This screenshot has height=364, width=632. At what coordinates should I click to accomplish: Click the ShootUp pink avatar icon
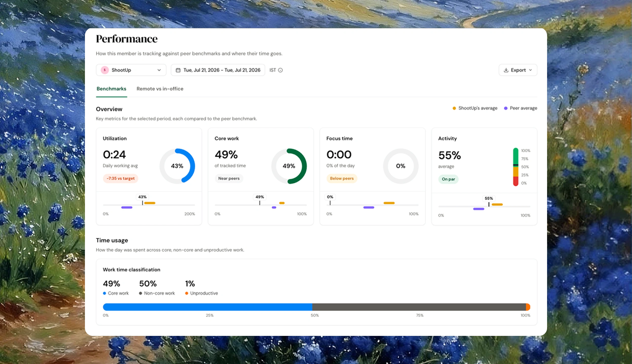click(x=105, y=70)
